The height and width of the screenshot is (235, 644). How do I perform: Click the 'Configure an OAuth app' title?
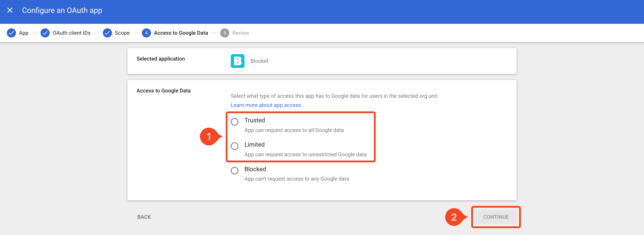(x=62, y=10)
